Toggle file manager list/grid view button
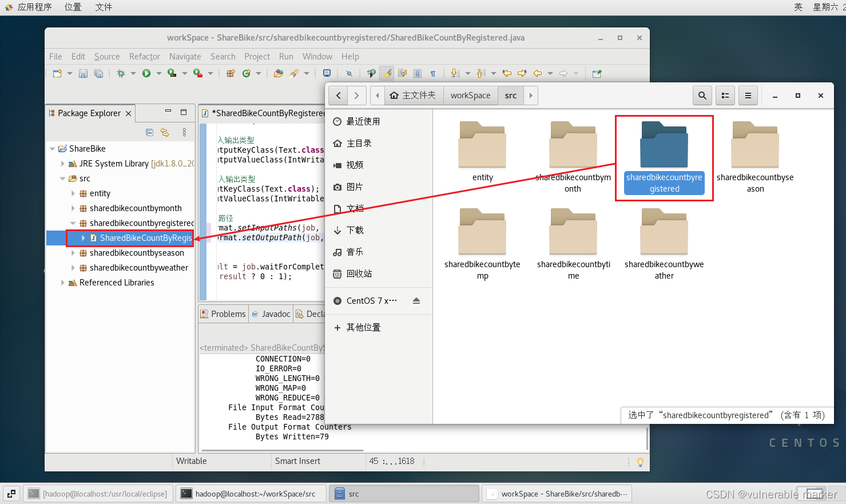Image resolution: width=846 pixels, height=504 pixels. click(725, 96)
